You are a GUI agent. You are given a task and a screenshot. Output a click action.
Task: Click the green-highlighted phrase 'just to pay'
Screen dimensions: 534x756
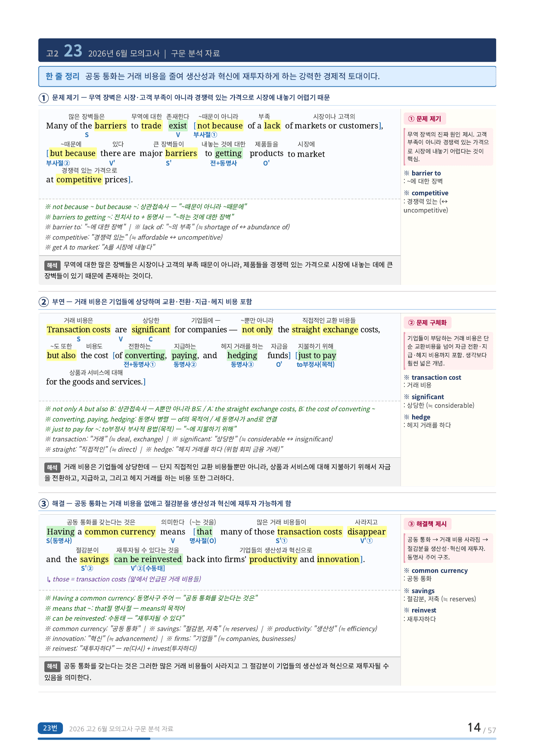pos(317,356)
